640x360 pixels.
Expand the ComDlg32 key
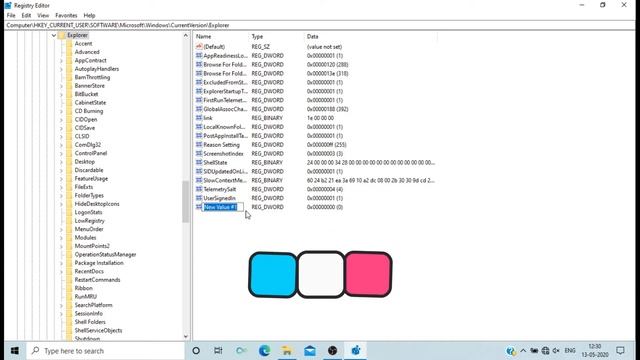pos(61,145)
